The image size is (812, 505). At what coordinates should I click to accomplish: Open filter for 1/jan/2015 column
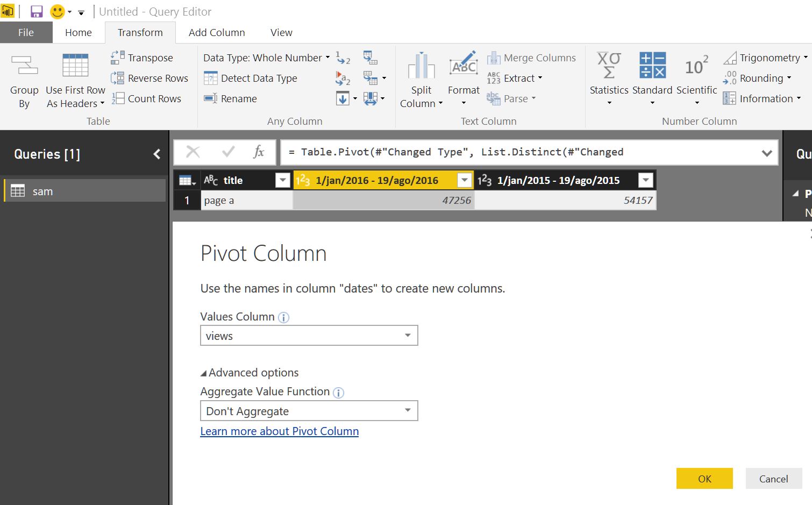point(646,180)
